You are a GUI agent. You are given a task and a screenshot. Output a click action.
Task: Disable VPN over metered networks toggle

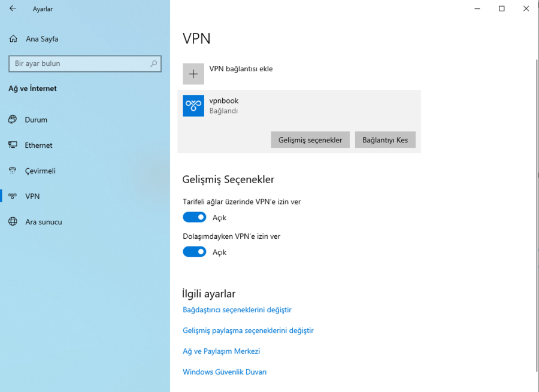click(x=194, y=217)
